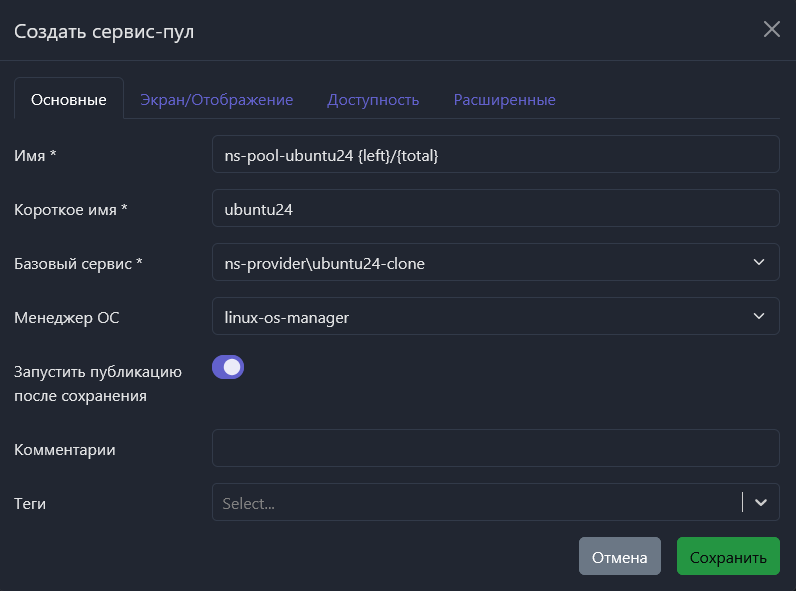Click the Создать сервис-пул dialog title
This screenshot has width=796, height=591.
(104, 32)
